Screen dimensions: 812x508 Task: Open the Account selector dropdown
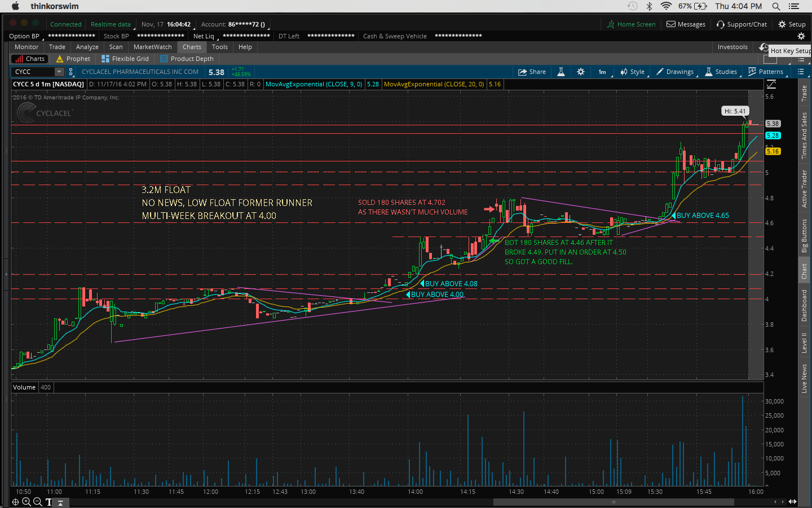click(235, 24)
